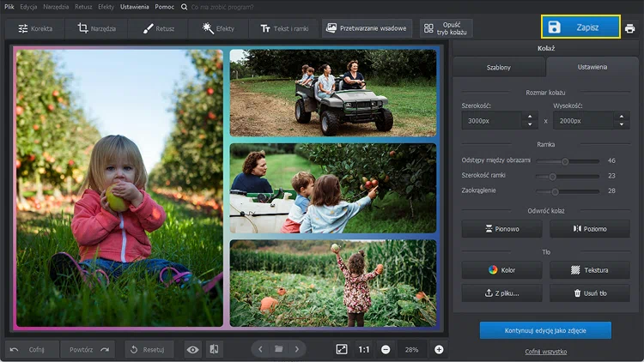Click the printer icon next to Zapisz
The width and height of the screenshot is (644, 362).
tap(630, 28)
